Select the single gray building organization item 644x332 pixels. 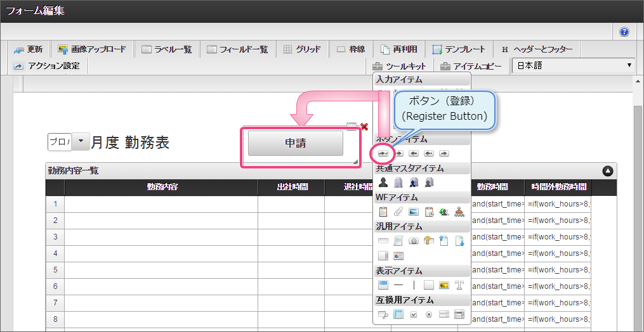pyautogui.click(x=398, y=182)
